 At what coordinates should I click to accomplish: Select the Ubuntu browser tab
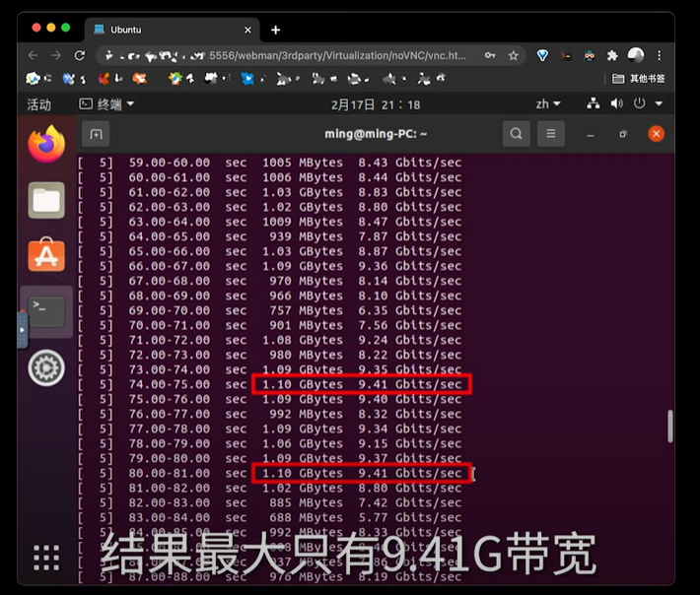pos(173,30)
